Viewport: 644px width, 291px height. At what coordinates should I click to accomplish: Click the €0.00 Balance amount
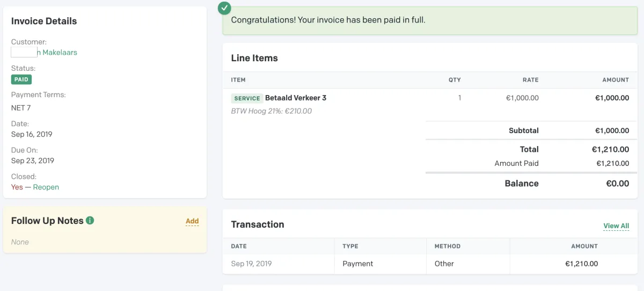[617, 184]
